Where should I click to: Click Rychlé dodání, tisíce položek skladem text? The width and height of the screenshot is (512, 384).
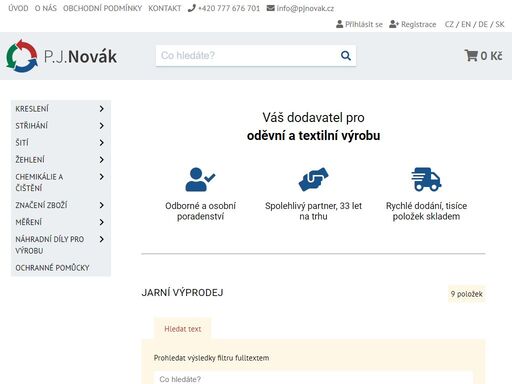pos(426,211)
